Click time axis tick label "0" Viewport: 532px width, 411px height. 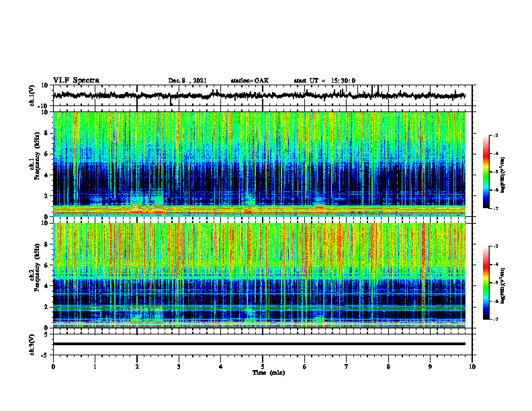click(53, 367)
